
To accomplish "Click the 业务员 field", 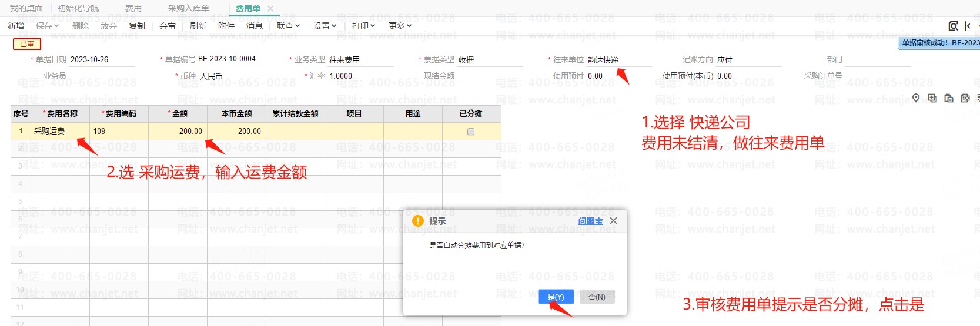I will 102,76.
